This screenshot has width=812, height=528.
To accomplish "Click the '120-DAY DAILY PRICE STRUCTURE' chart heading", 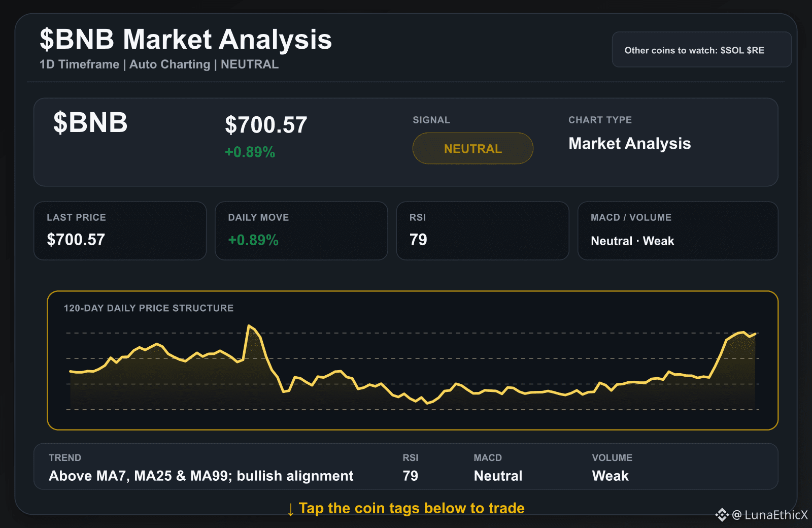I will pos(149,308).
